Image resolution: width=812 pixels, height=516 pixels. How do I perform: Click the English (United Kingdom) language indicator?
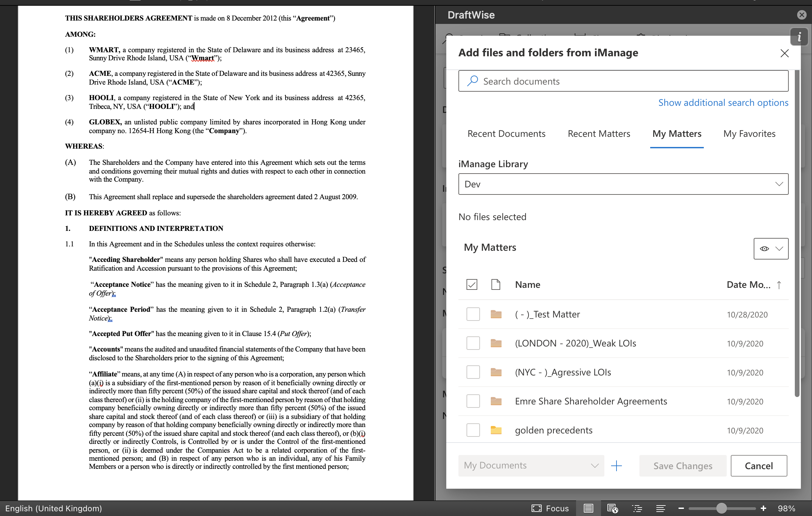click(x=54, y=508)
